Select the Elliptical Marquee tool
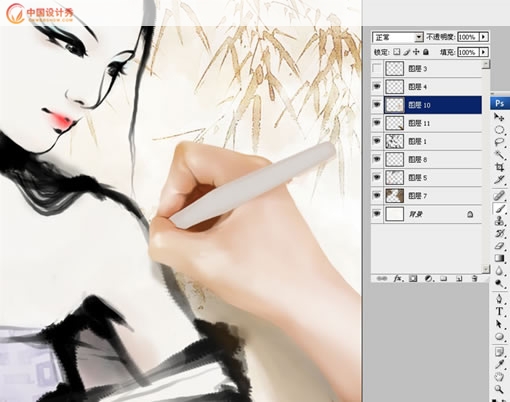 click(x=499, y=129)
